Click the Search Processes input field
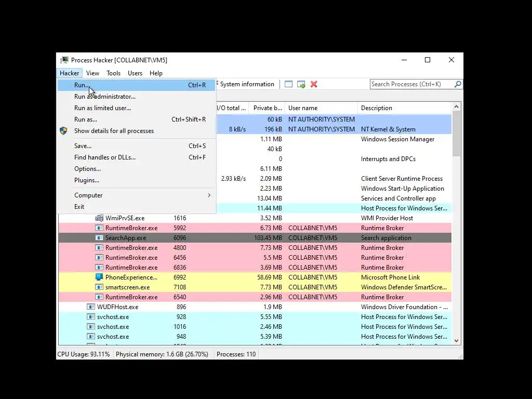Screen dimensions: 532x399 pyautogui.click(x=412, y=84)
